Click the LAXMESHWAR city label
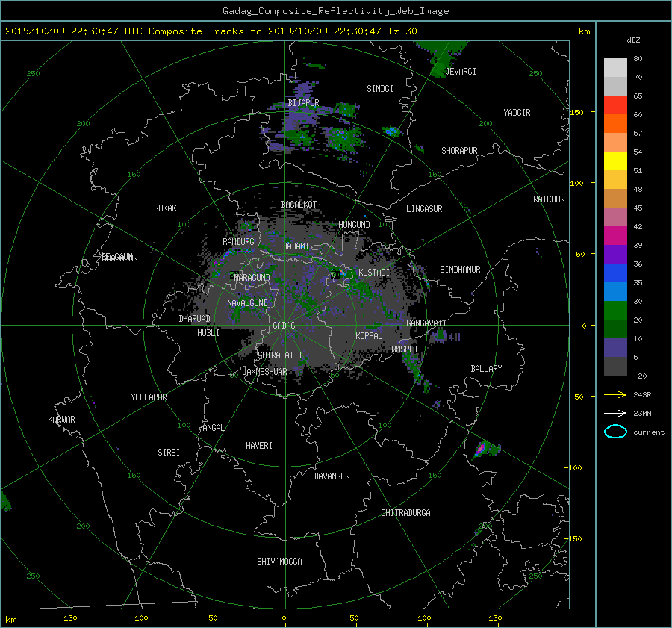The height and width of the screenshot is (628, 672). [x=264, y=372]
